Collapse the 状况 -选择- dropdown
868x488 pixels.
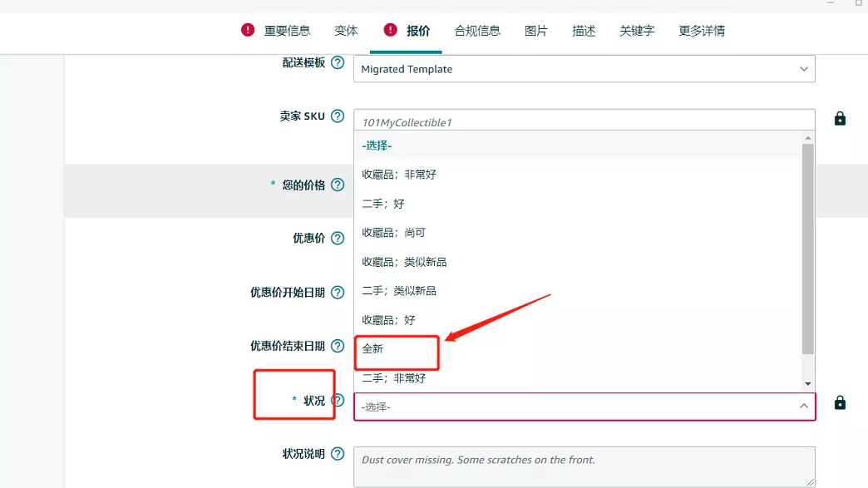pyautogui.click(x=584, y=407)
